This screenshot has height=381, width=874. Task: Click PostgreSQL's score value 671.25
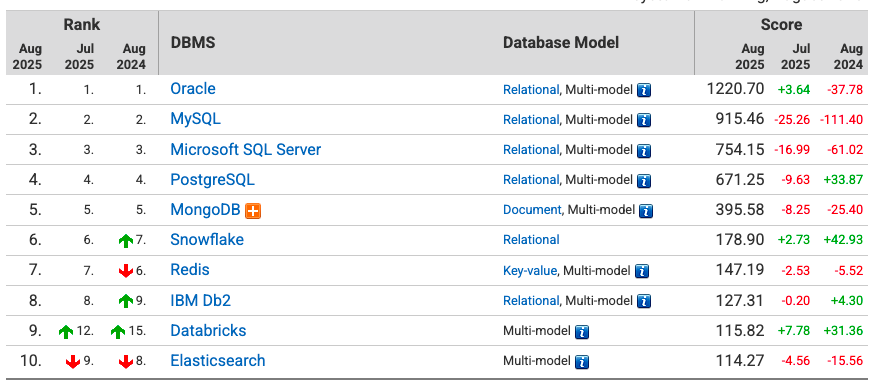point(741,179)
